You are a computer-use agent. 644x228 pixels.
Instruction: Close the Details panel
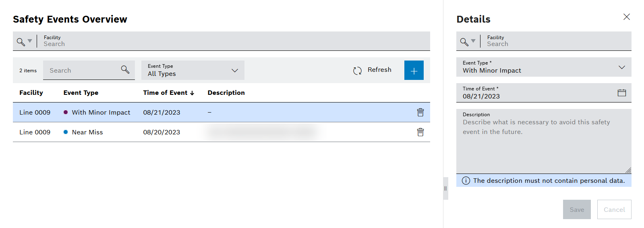626,17
